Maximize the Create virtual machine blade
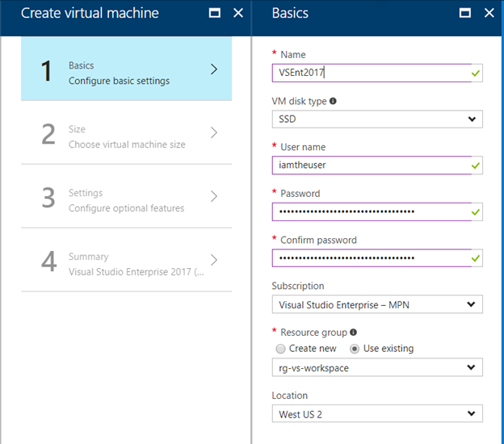The height and width of the screenshot is (444, 504). click(x=214, y=13)
